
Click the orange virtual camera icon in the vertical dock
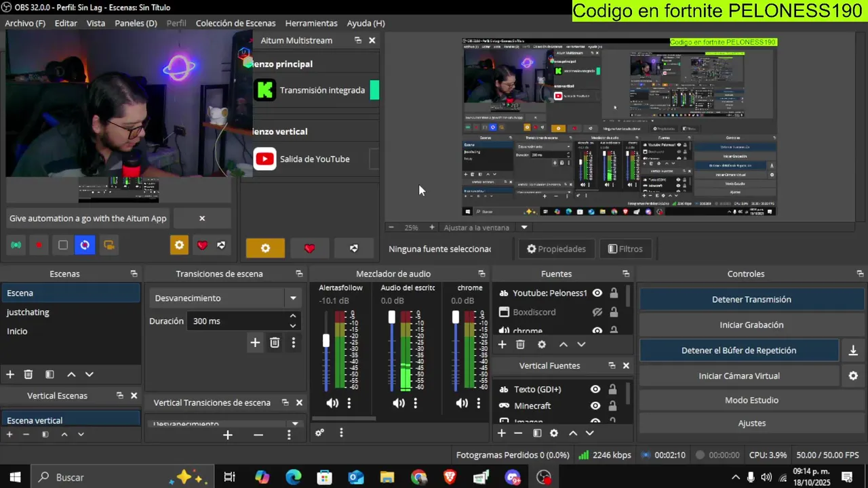click(x=108, y=245)
